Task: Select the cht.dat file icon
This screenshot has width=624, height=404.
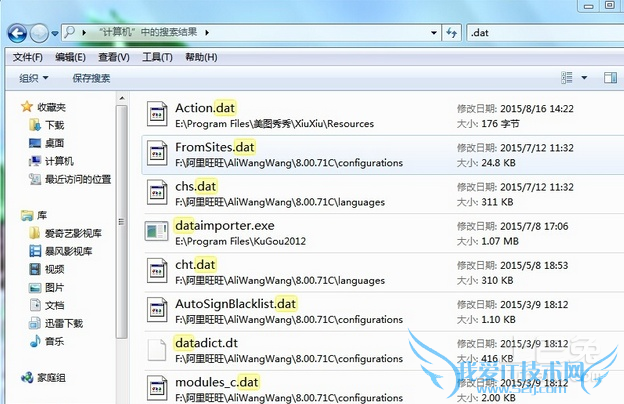Action: [x=157, y=271]
